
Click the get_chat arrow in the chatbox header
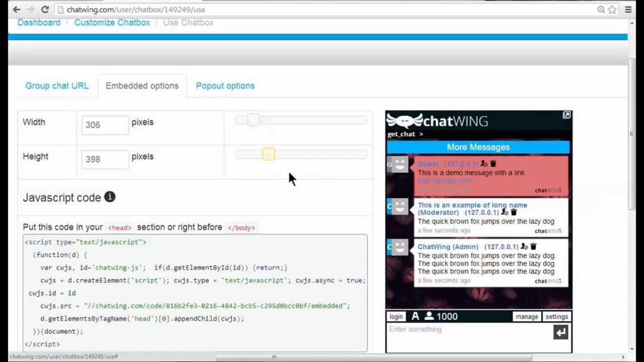click(x=421, y=134)
